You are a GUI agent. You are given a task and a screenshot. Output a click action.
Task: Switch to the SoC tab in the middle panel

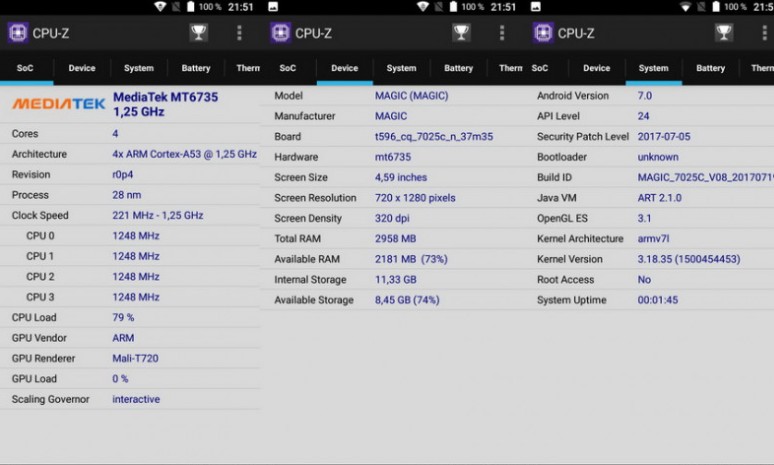[287, 69]
